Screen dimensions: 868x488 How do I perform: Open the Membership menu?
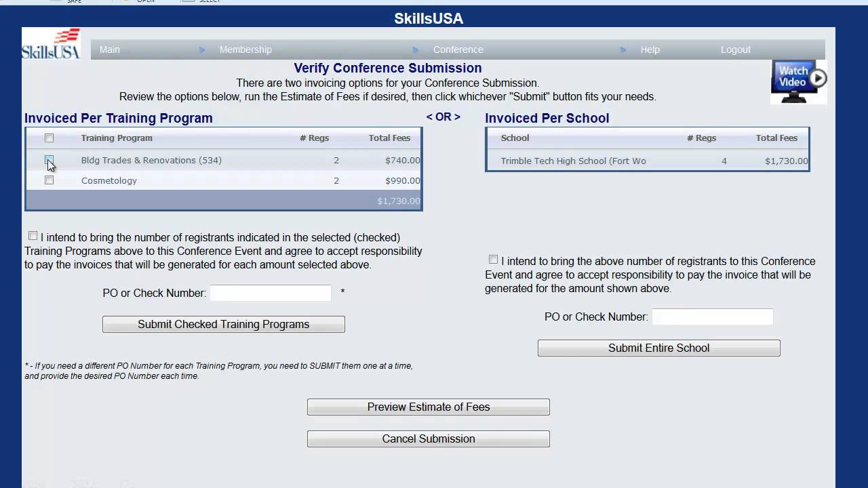[x=245, y=49]
